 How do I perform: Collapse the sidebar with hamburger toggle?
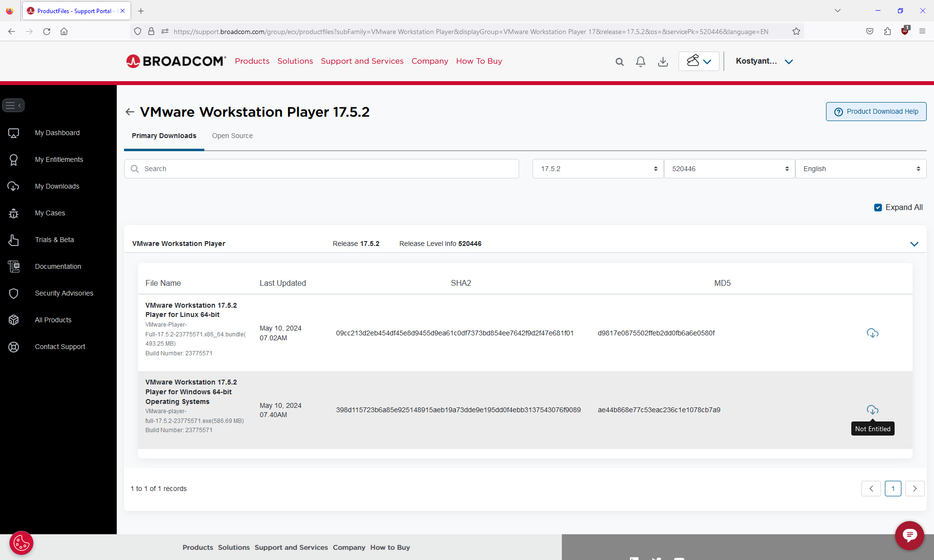(x=13, y=105)
